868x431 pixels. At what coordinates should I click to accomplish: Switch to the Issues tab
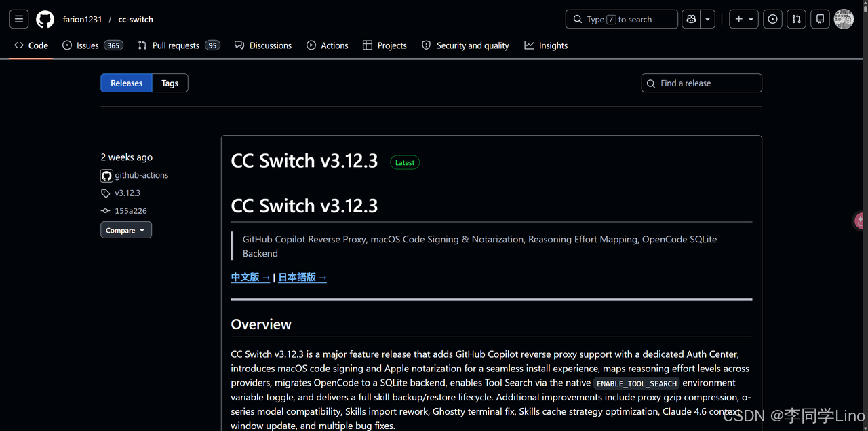pyautogui.click(x=92, y=45)
